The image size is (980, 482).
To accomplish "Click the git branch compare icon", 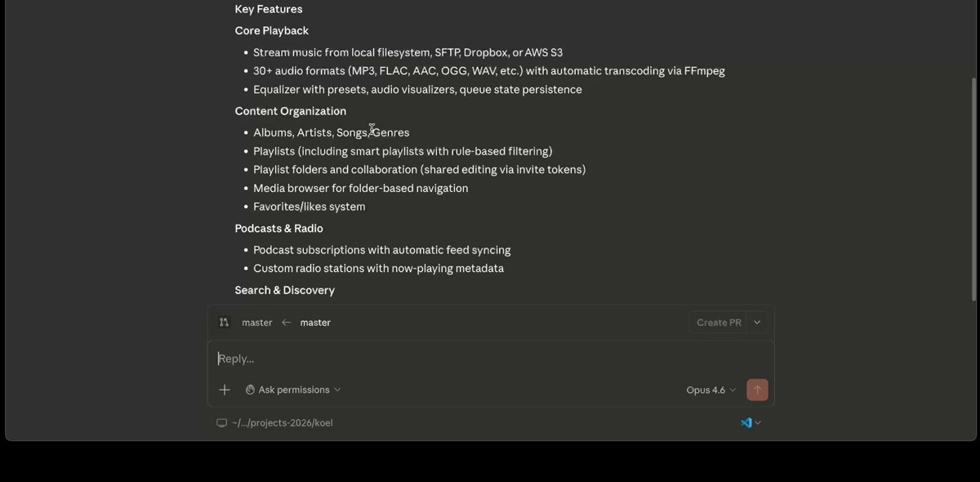I will (x=224, y=323).
